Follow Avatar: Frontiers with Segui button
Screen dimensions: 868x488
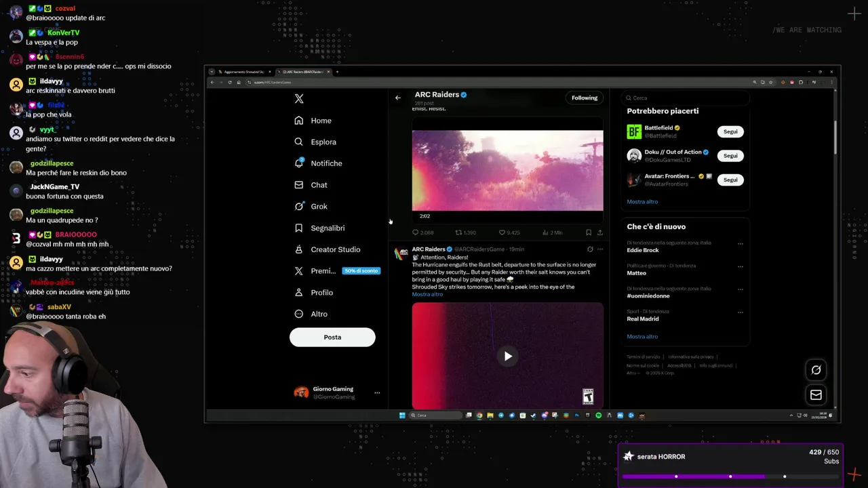pos(730,180)
